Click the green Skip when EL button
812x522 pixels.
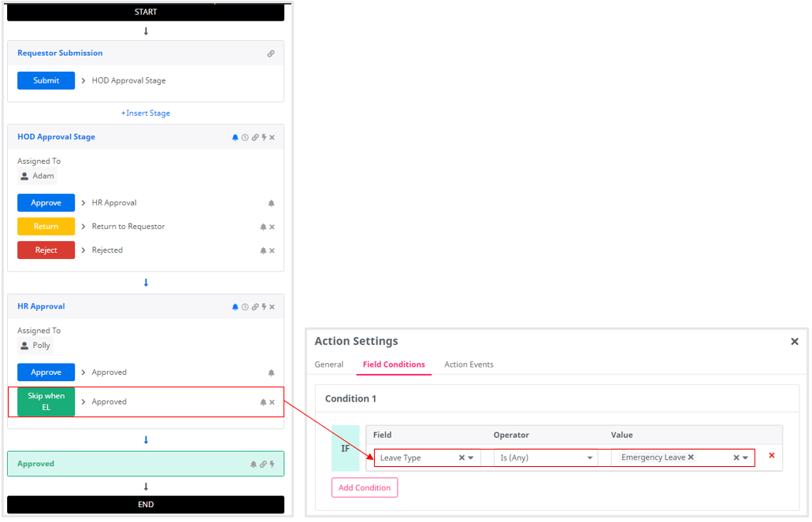(x=46, y=402)
